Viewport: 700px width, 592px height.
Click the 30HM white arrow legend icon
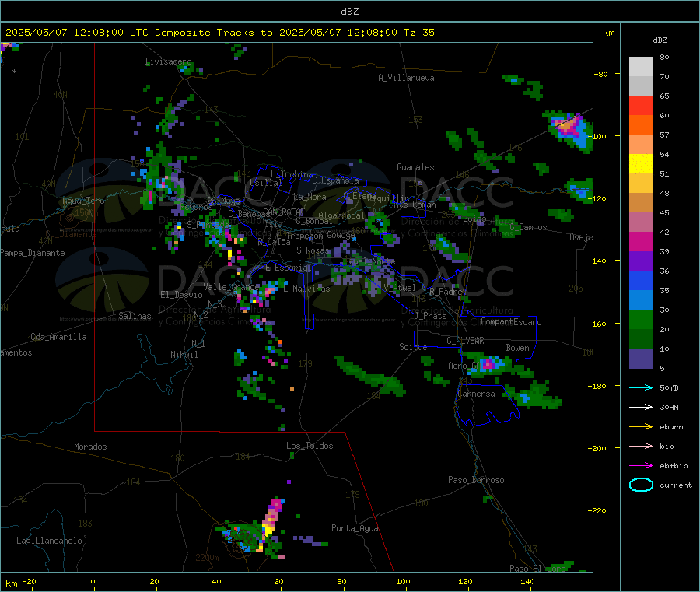[641, 407]
